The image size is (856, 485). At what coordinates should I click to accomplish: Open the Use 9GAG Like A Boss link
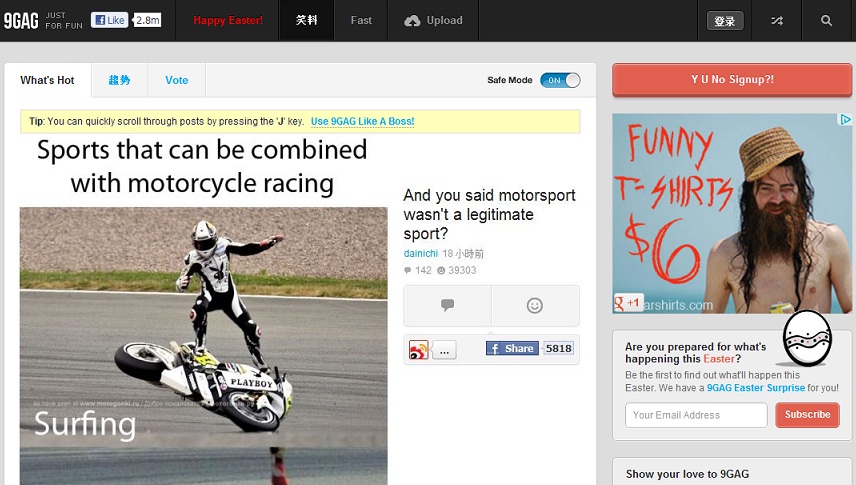point(362,121)
